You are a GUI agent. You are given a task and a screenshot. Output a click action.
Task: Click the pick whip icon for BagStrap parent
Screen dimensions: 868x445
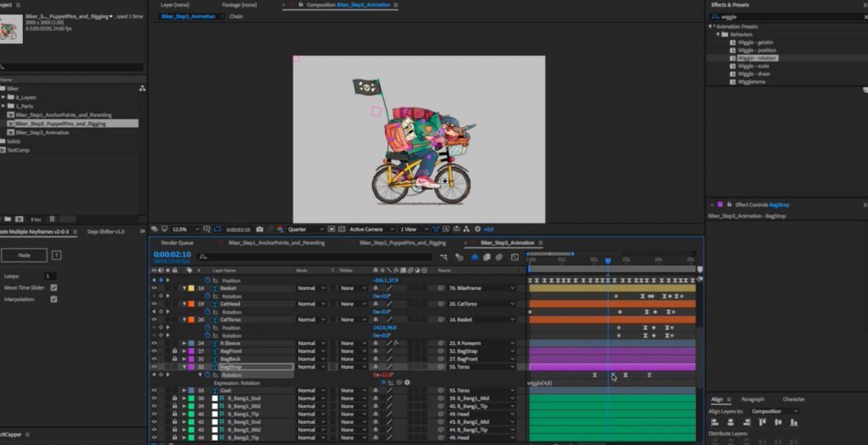441,367
